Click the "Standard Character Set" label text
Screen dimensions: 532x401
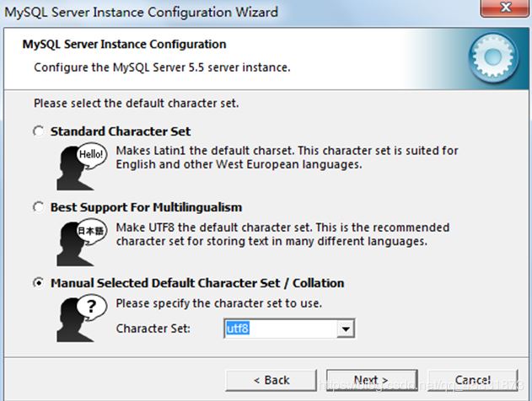(x=121, y=131)
